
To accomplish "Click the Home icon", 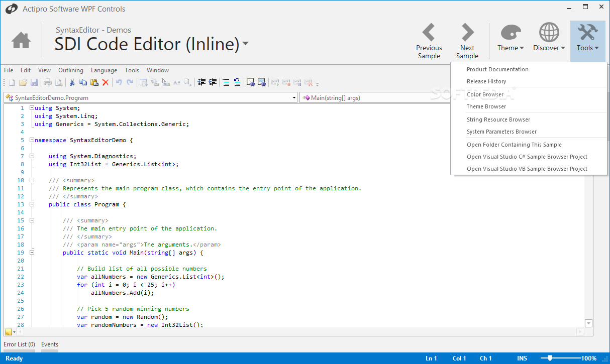I will (x=21, y=40).
